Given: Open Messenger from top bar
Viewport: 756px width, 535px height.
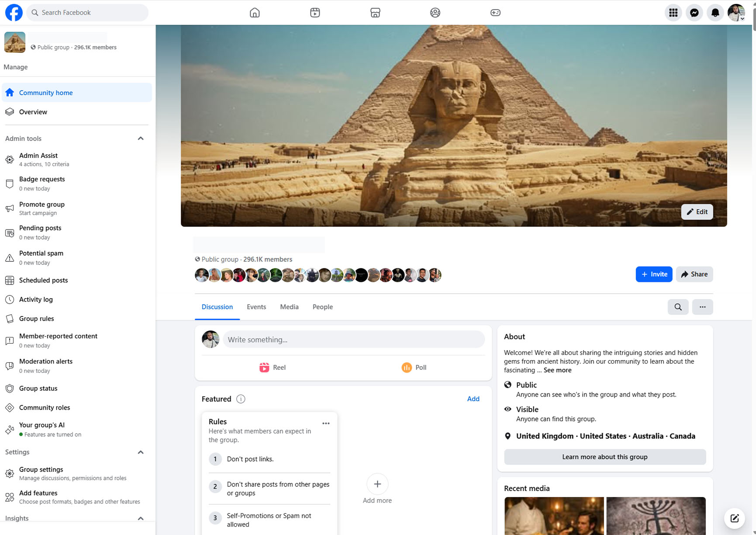Looking at the screenshot, I should pos(694,13).
